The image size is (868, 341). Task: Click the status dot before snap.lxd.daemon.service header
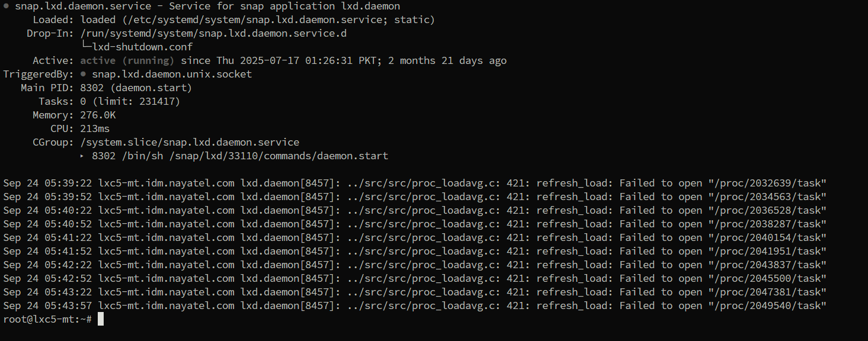click(x=6, y=7)
